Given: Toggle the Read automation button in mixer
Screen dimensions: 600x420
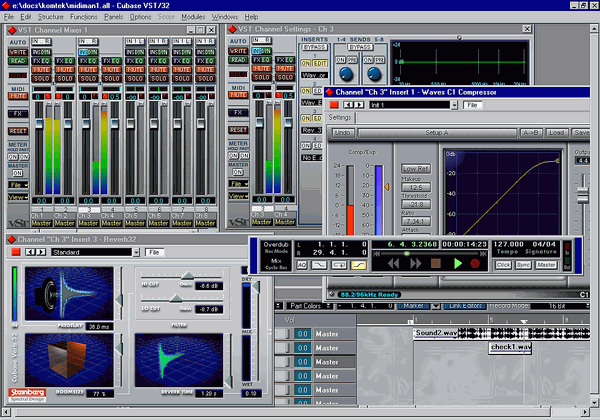Looking at the screenshot, I should [x=18, y=61].
